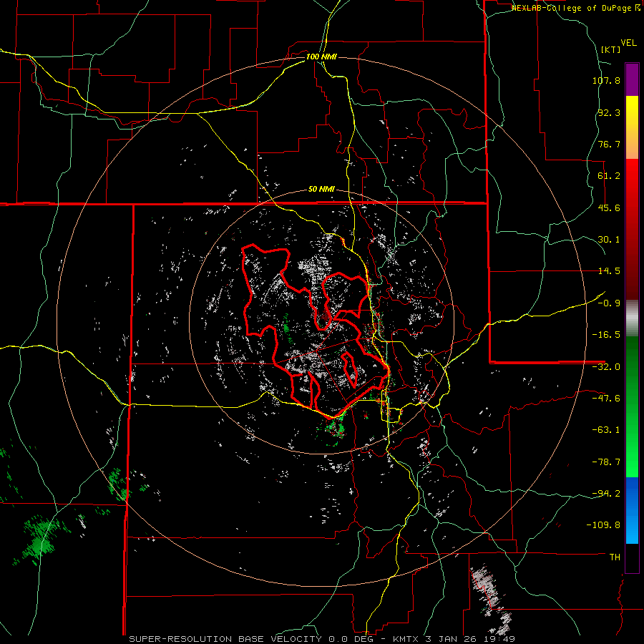Click the 30.1 velocity scale value
The image size is (644, 644).
tap(609, 240)
